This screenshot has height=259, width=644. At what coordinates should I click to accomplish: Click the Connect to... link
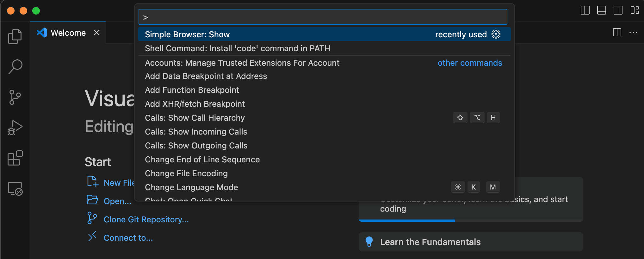(128, 238)
